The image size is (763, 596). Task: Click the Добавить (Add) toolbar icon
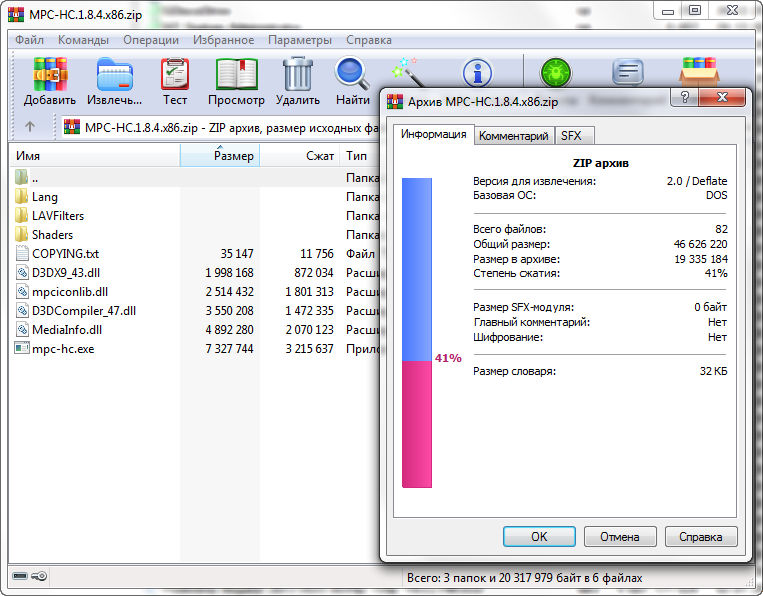click(x=49, y=75)
